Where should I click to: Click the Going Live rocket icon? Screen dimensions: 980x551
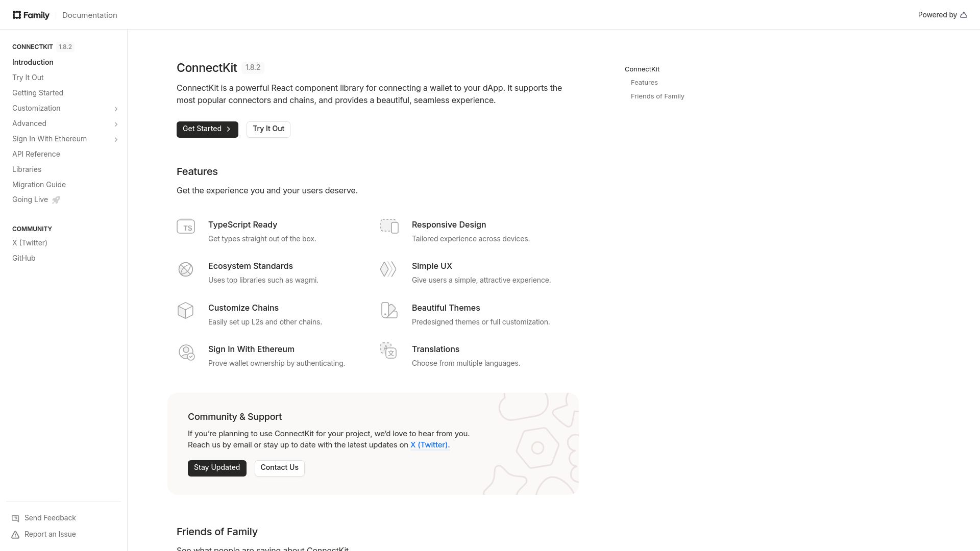(56, 199)
